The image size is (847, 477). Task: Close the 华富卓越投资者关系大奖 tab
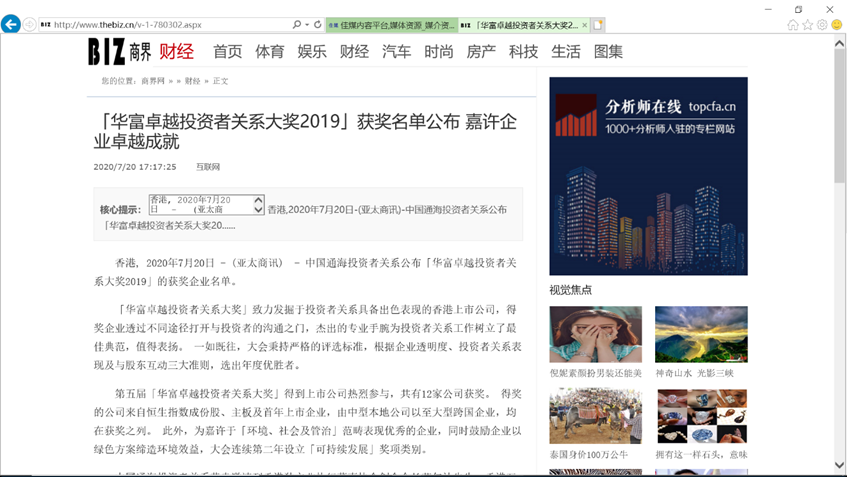click(x=584, y=25)
